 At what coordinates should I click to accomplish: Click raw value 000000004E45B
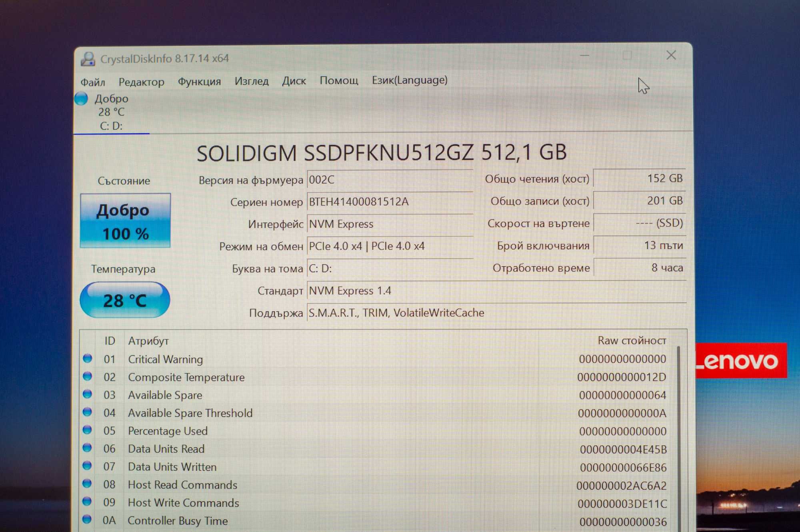[x=623, y=450]
